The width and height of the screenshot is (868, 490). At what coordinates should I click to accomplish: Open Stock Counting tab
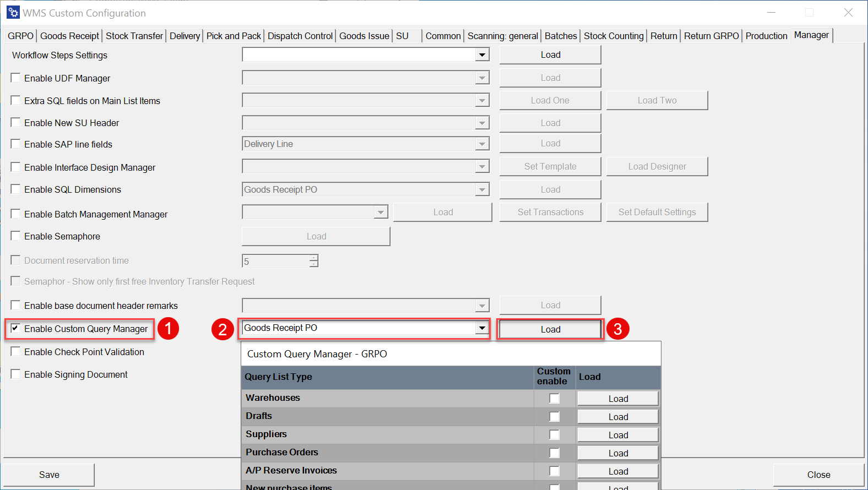tap(614, 36)
